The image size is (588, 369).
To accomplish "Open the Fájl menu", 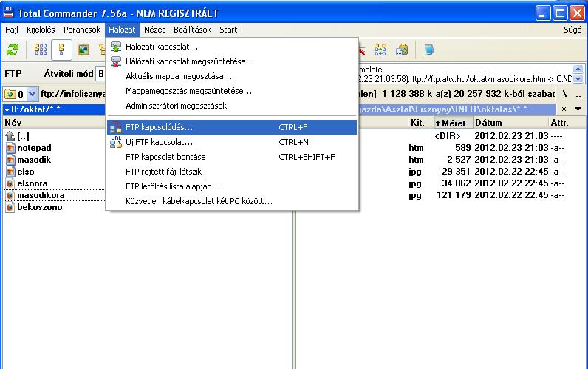I will 12,30.
